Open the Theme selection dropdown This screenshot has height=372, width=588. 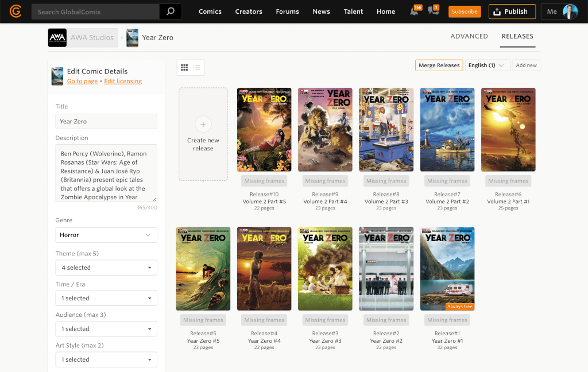coord(106,268)
